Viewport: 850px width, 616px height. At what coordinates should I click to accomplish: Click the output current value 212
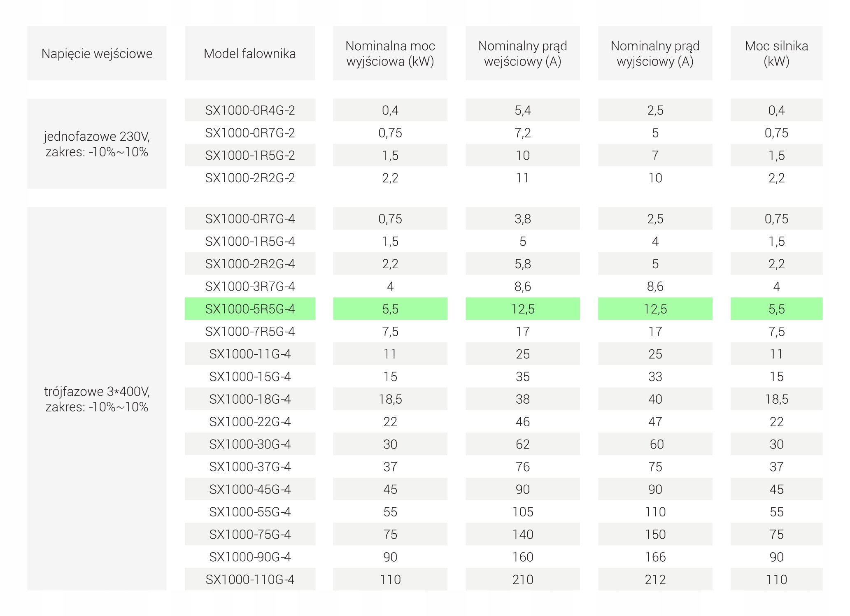(x=655, y=579)
